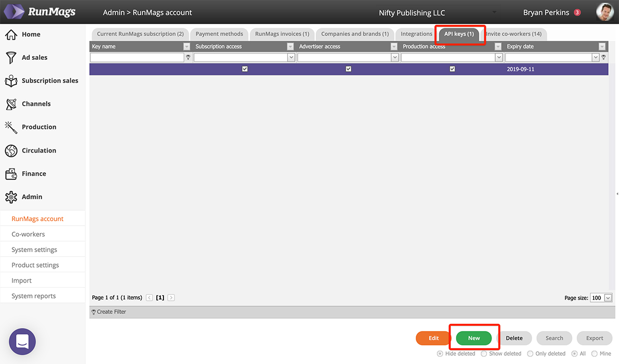
Task: Click the Subscription sales box icon
Action: pos(11,81)
